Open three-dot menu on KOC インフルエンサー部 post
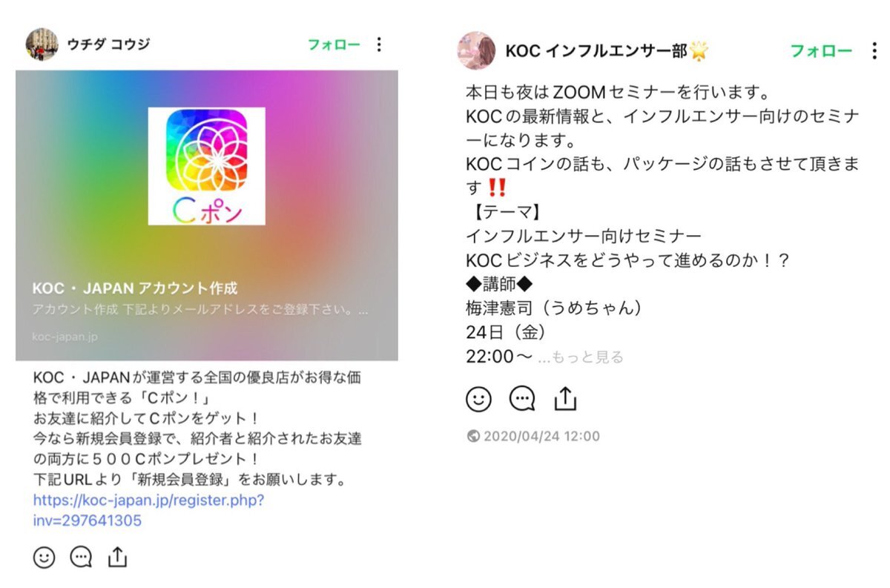890x588 pixels. coord(874,50)
